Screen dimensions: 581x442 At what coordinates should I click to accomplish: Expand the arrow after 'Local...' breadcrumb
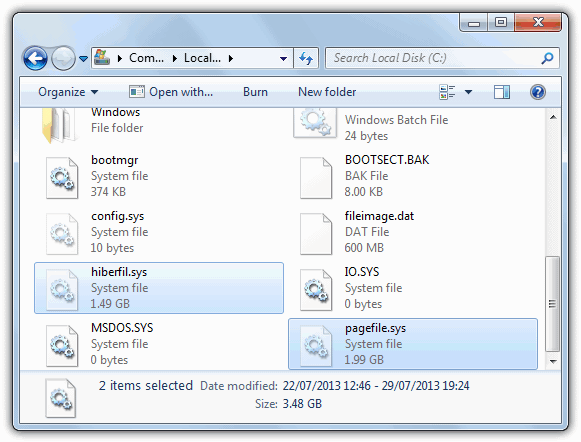pyautogui.click(x=230, y=58)
